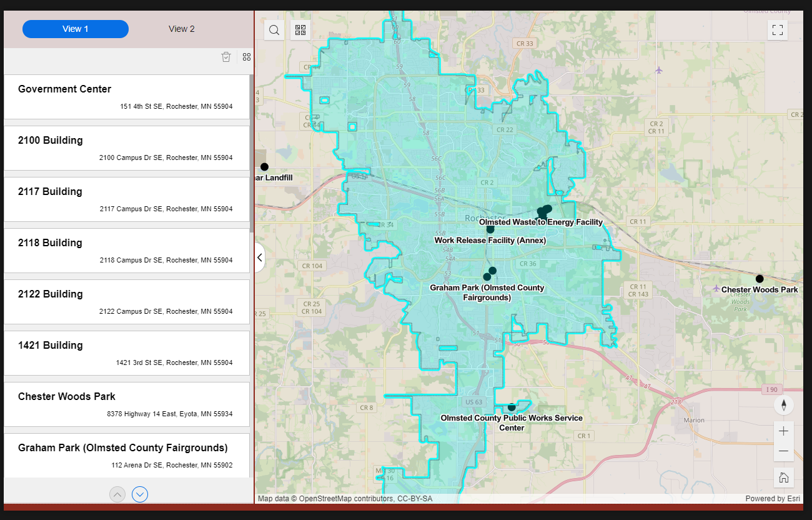Screen dimensions: 812x520
Task: Select the View 1 tab
Action: tap(75, 29)
